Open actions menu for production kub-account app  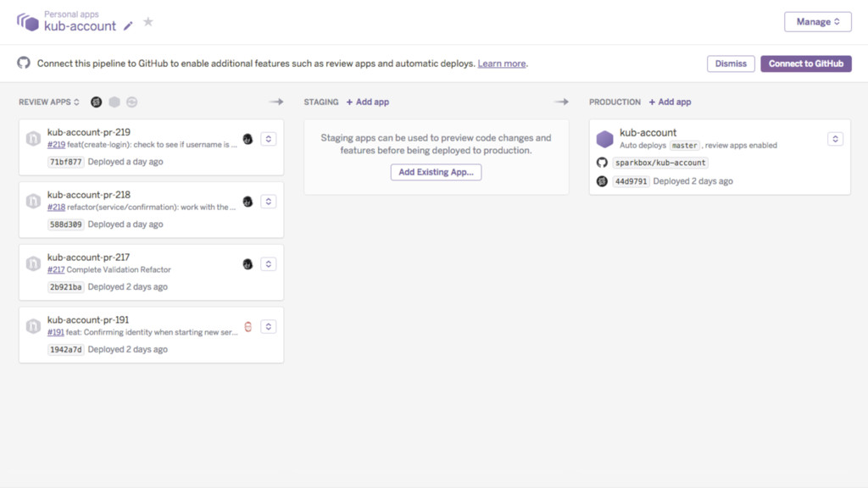point(834,139)
